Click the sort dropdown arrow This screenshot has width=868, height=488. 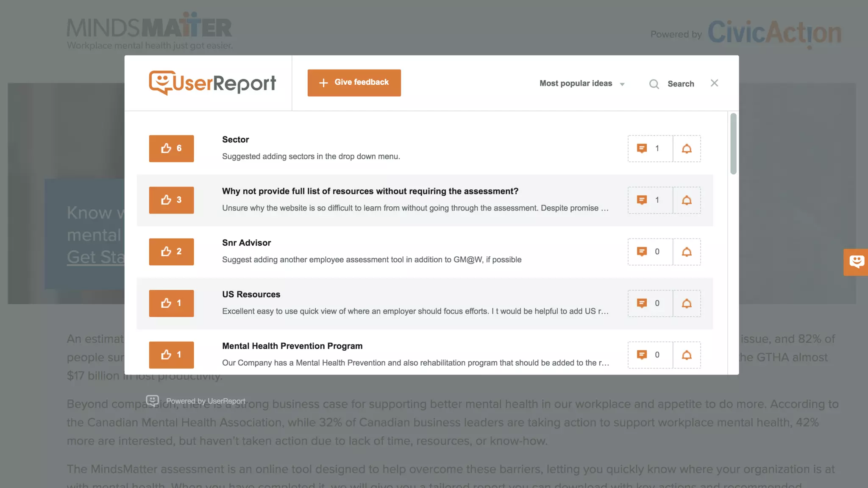tap(622, 84)
